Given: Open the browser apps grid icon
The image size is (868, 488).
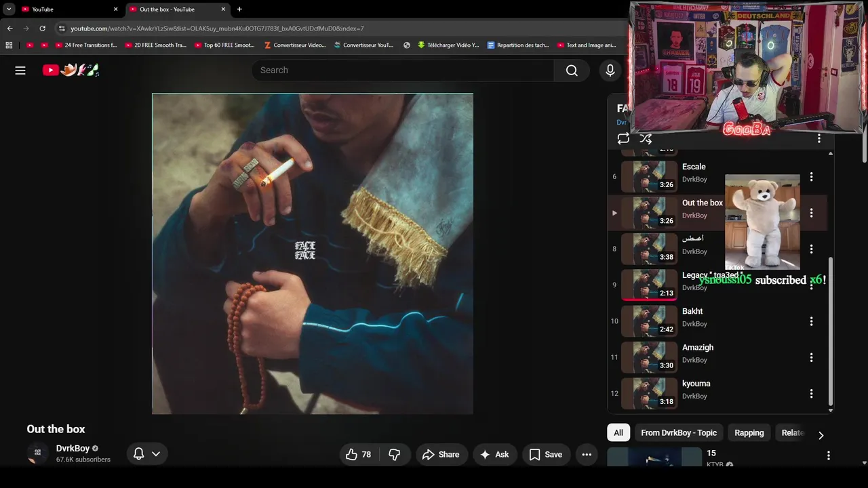Looking at the screenshot, I should coord(9,45).
